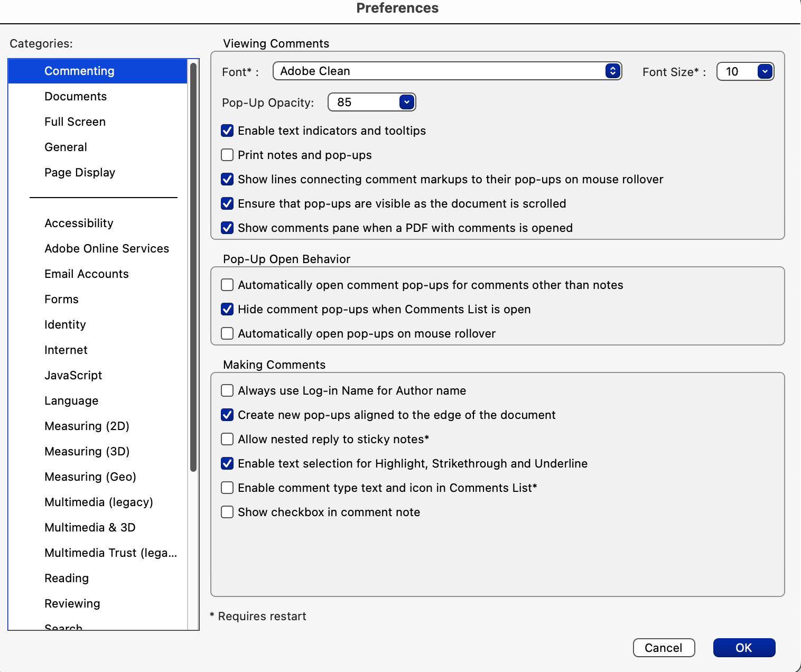The height and width of the screenshot is (672, 801).
Task: Toggle Show comments pane when PDF opened
Action: (227, 228)
